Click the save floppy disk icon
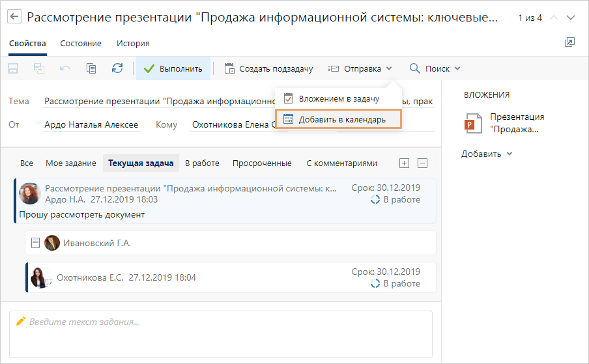Image resolution: width=589 pixels, height=364 pixels. pos(13,68)
